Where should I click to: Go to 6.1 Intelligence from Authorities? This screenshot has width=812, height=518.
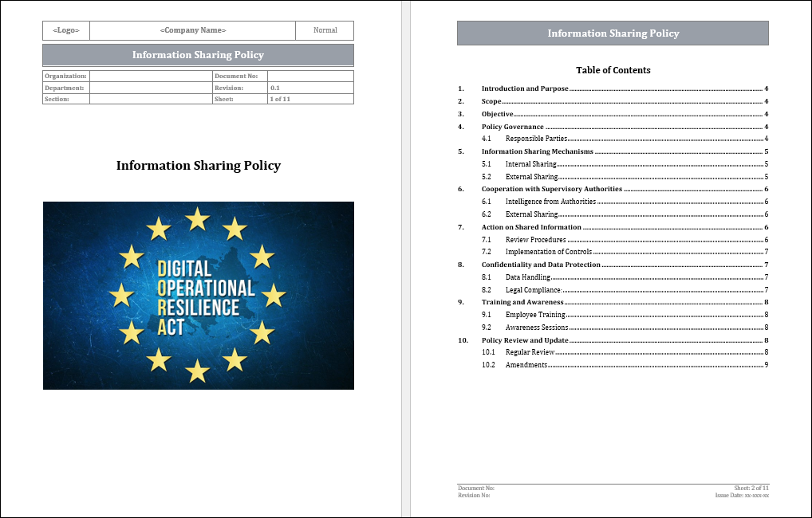point(550,202)
